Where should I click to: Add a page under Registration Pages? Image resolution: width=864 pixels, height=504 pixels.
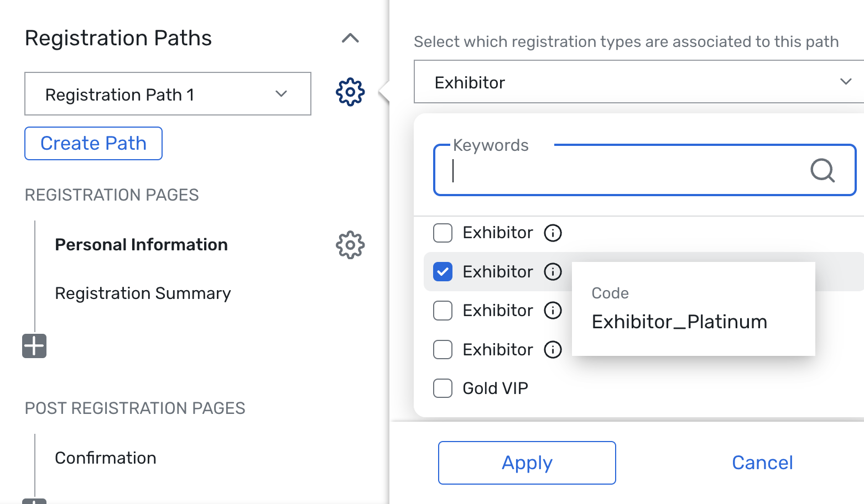pyautogui.click(x=34, y=346)
